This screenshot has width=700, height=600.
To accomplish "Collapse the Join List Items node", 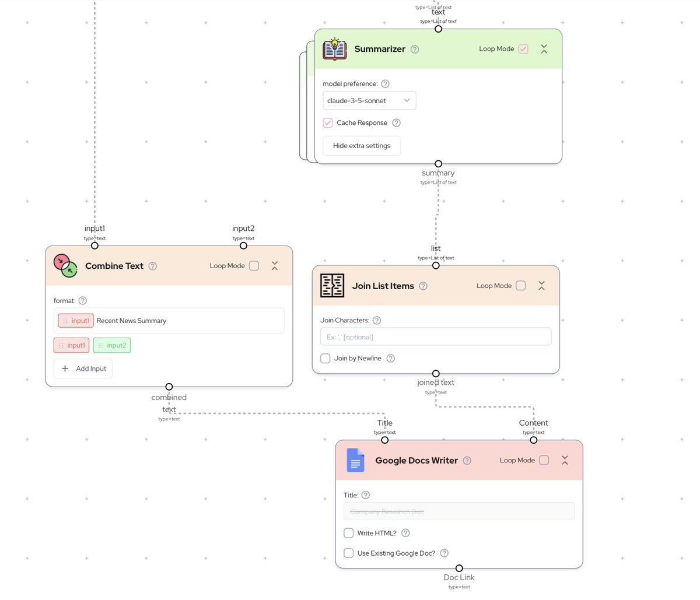I will click(541, 286).
